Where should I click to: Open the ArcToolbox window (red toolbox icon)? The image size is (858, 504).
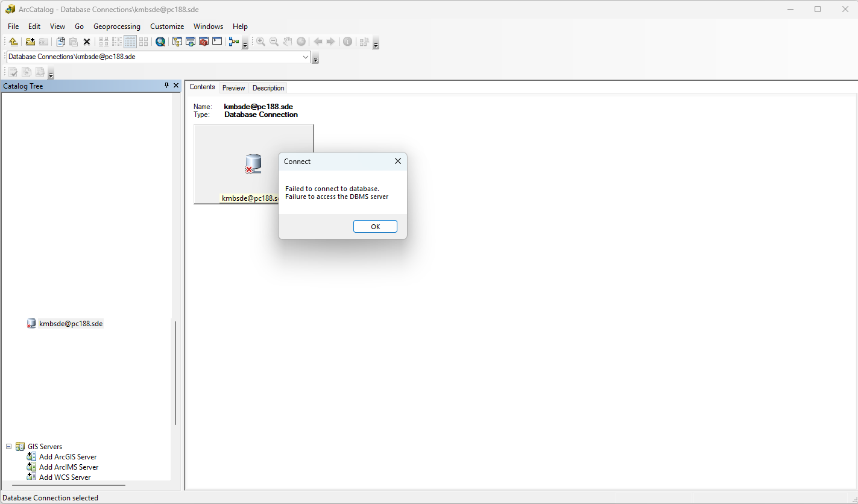204,42
